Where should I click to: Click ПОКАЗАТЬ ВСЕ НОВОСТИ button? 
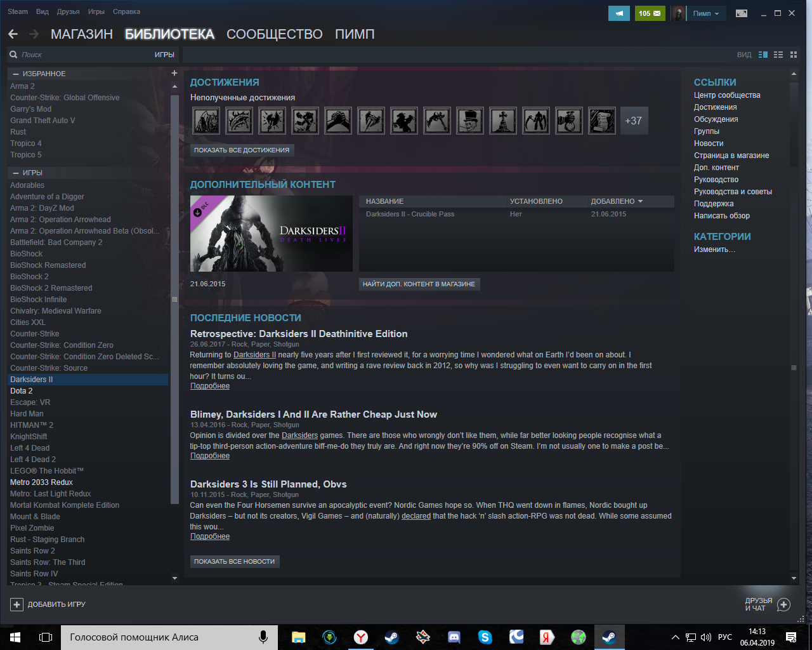tap(235, 562)
